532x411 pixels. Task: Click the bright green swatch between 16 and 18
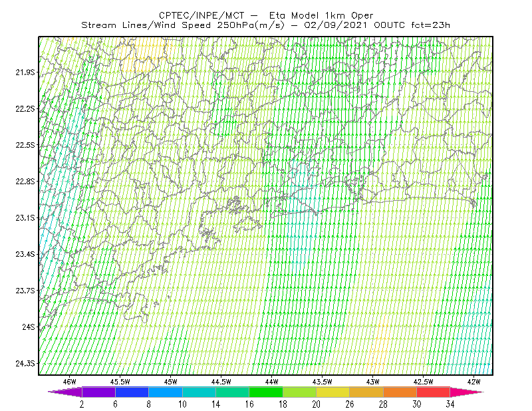(266, 392)
